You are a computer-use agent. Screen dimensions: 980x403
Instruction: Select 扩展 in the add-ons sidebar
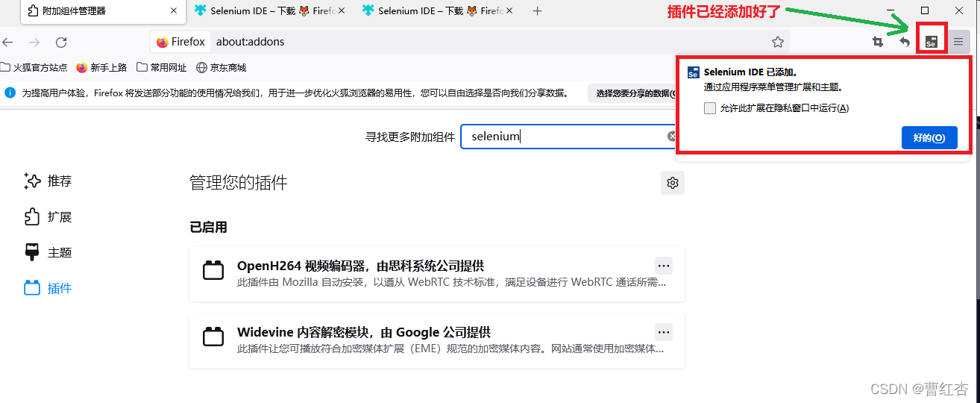pyautogui.click(x=48, y=216)
